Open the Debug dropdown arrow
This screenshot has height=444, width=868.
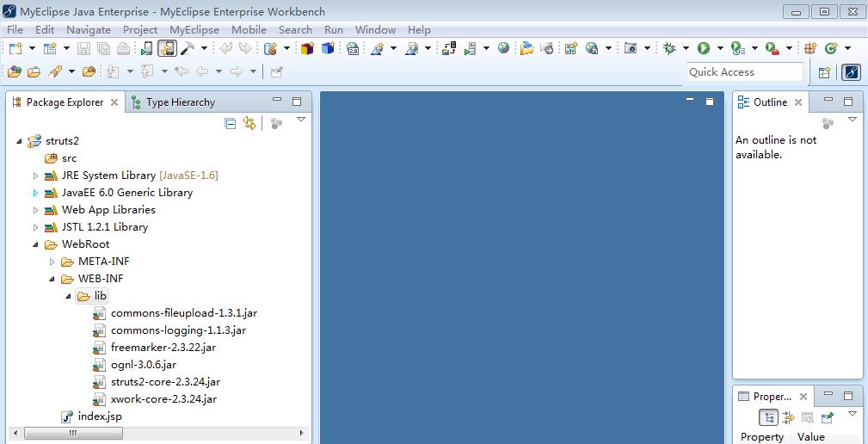point(686,49)
